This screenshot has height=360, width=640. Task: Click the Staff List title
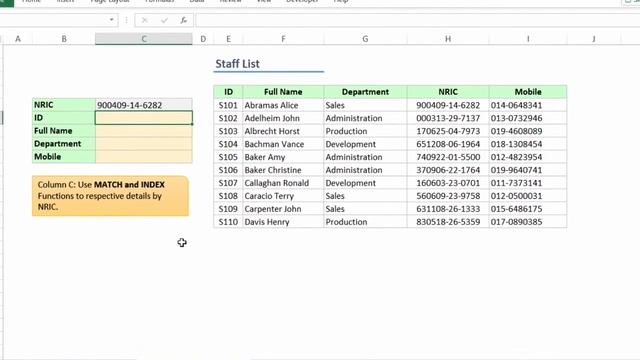coord(237,64)
